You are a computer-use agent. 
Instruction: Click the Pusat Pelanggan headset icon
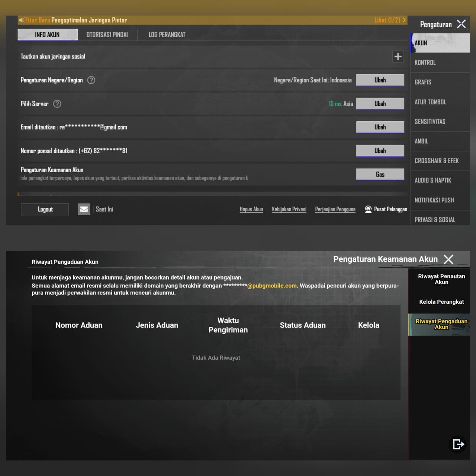pos(368,209)
